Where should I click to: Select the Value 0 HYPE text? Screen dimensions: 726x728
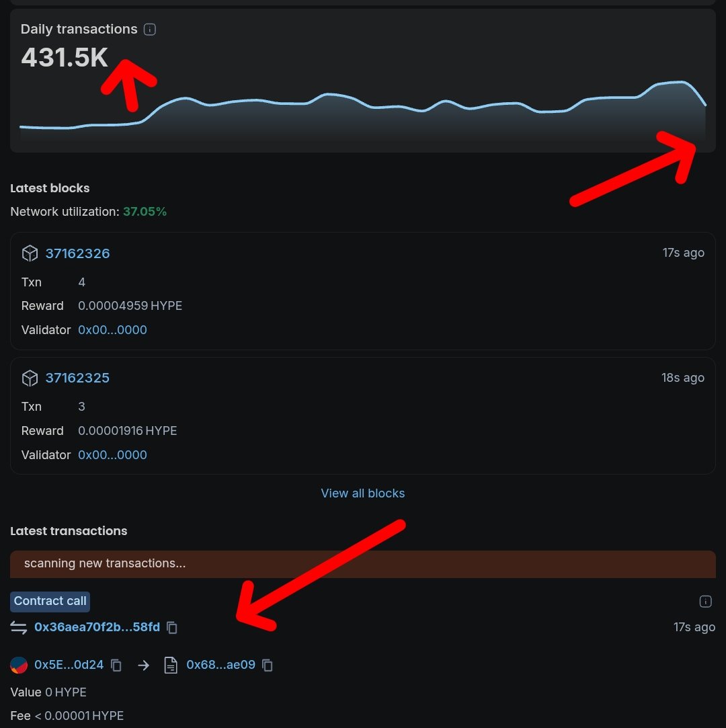[x=48, y=692]
